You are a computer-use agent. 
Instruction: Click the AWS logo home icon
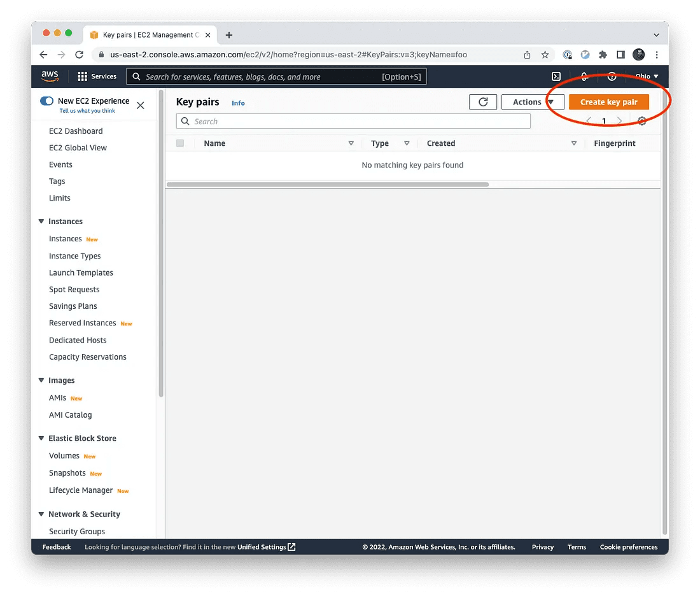pos(50,76)
